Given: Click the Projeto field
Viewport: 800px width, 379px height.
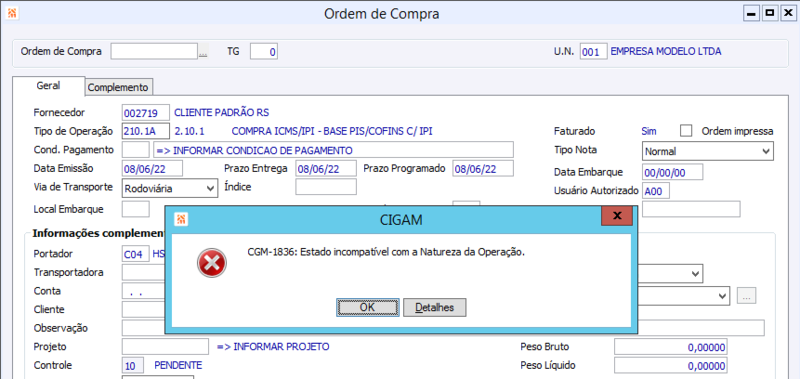Looking at the screenshot, I should [165, 346].
